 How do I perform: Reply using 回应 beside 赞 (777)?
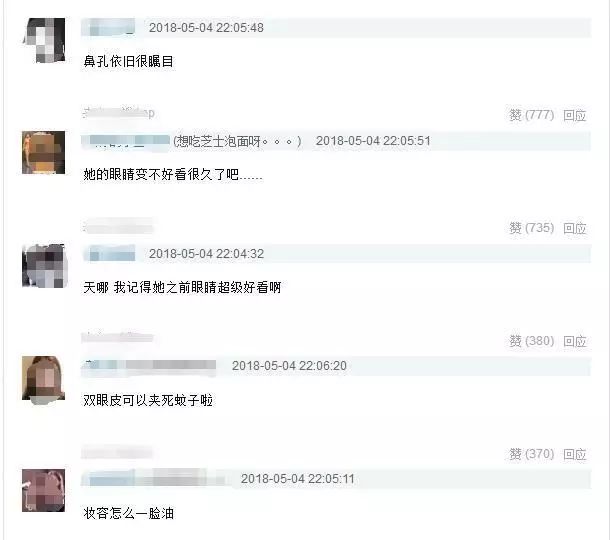pyautogui.click(x=575, y=116)
